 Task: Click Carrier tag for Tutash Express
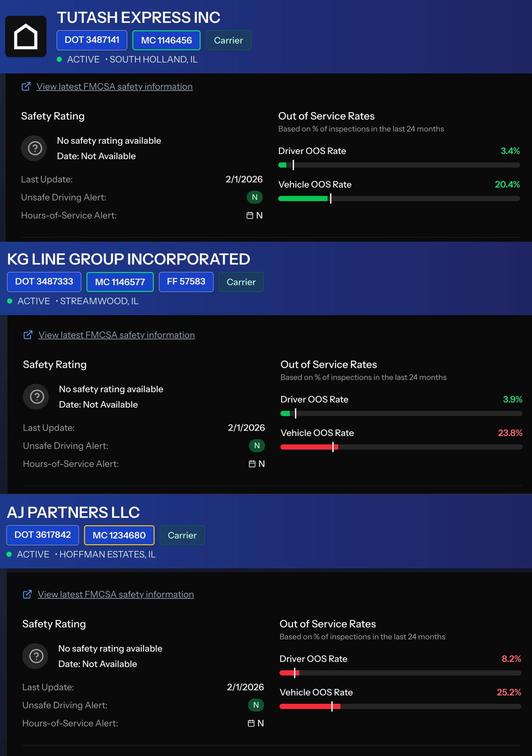(228, 40)
